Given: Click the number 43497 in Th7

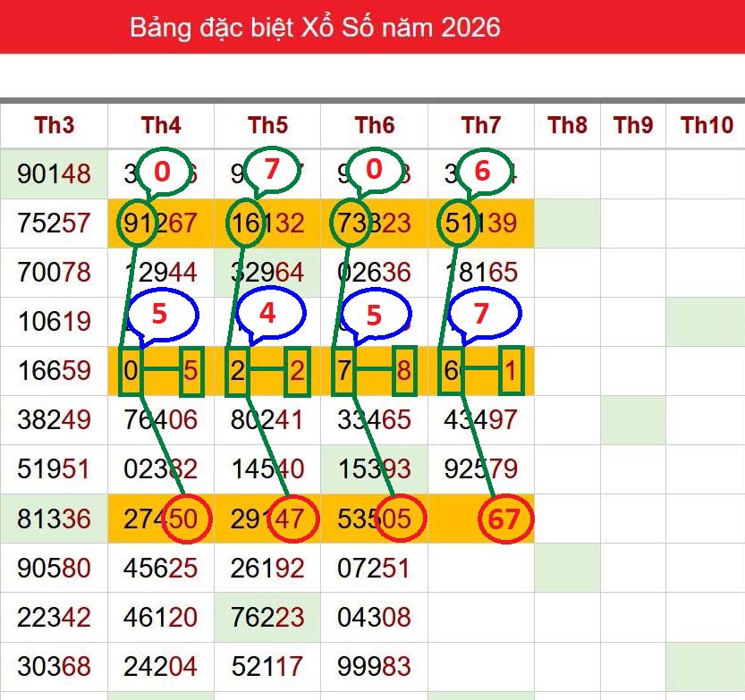Looking at the screenshot, I should point(481,420).
